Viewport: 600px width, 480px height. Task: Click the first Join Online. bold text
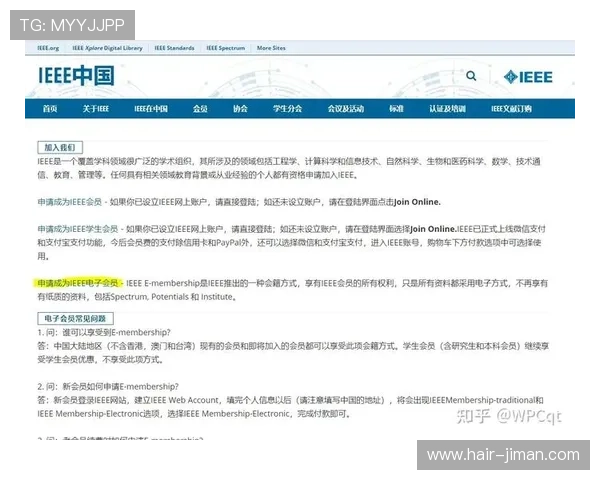pos(417,202)
